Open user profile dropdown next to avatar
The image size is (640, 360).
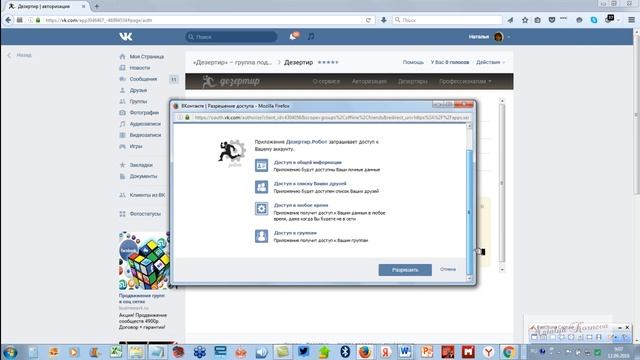(x=509, y=37)
